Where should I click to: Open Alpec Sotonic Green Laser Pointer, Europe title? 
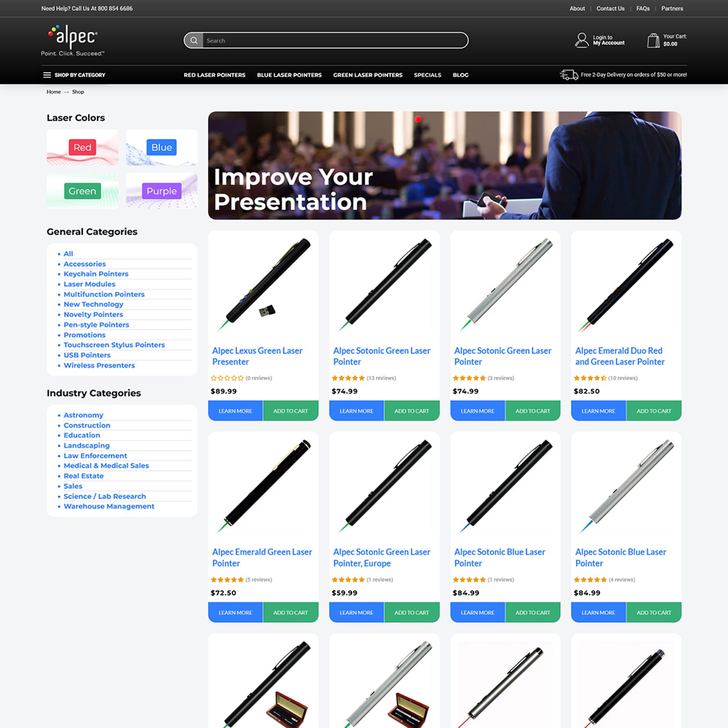pyautogui.click(x=382, y=557)
